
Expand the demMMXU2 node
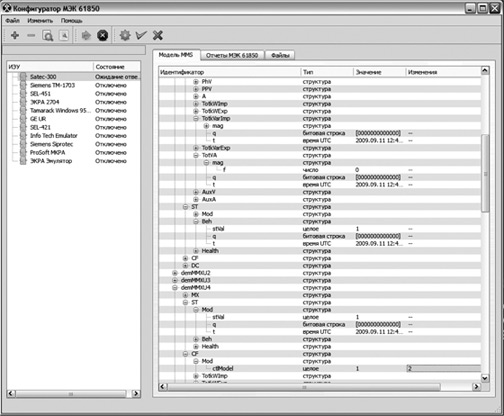tap(175, 273)
